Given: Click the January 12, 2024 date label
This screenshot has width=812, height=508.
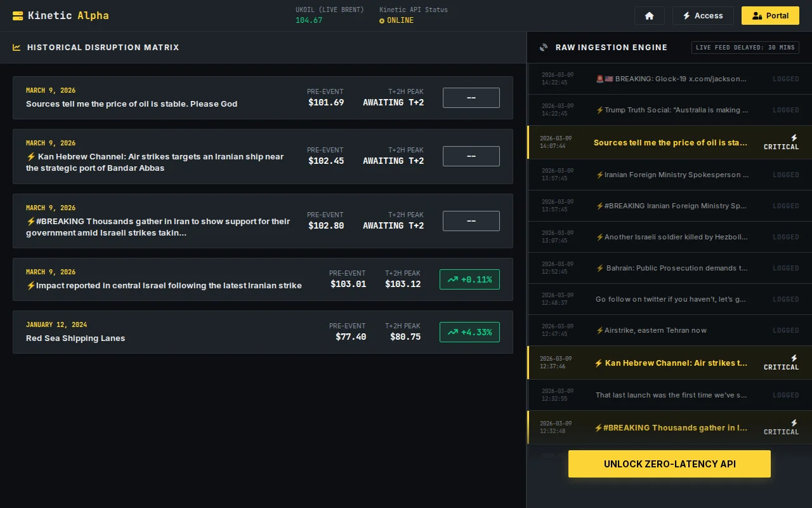Looking at the screenshot, I should pyautogui.click(x=56, y=324).
